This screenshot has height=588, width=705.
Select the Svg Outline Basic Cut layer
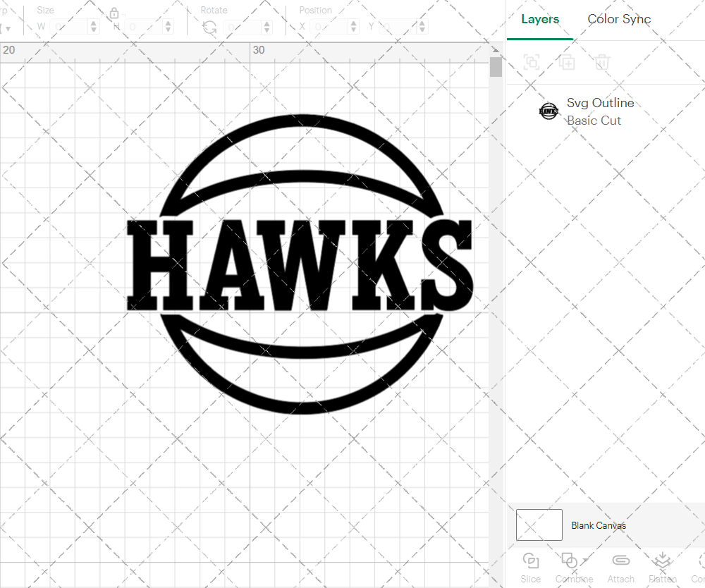pyautogui.click(x=601, y=111)
